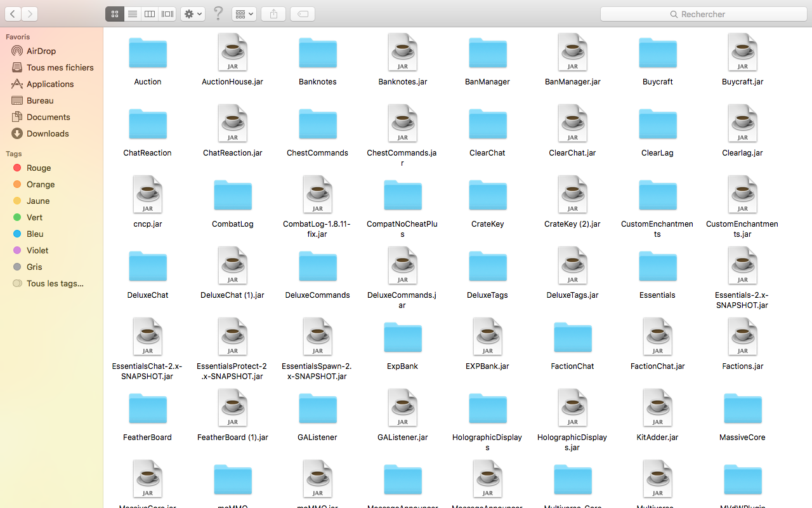The image size is (812, 508).
Task: Switch to column view
Action: click(150, 14)
